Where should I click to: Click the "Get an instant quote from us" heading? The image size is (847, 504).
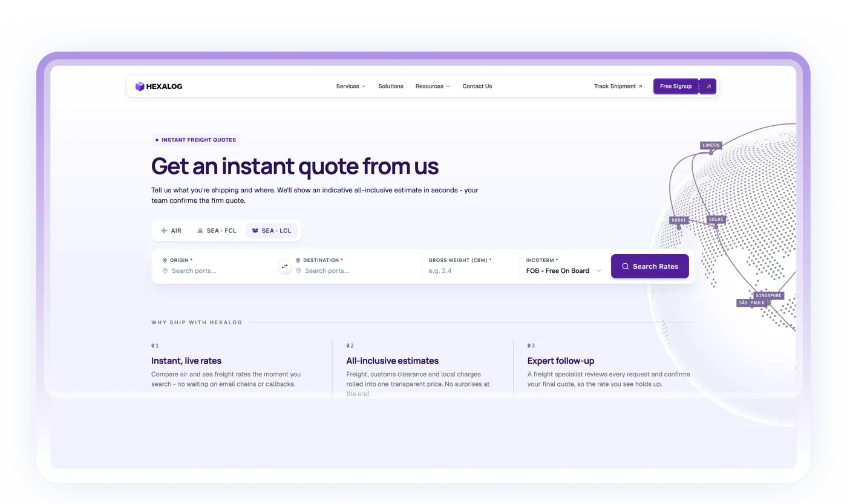point(295,166)
